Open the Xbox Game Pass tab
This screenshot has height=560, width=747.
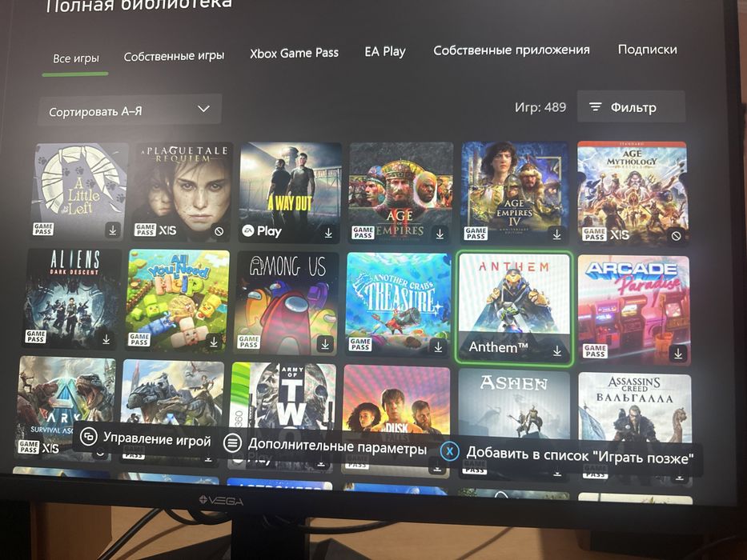point(294,53)
